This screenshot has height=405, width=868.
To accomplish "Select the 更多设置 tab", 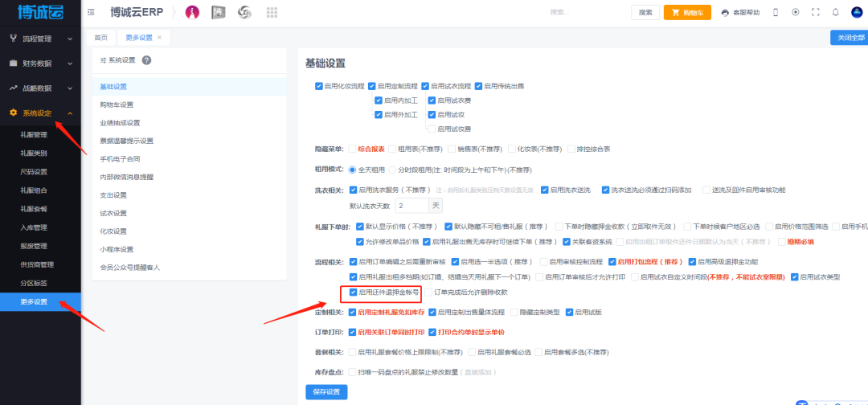I will click(x=138, y=38).
